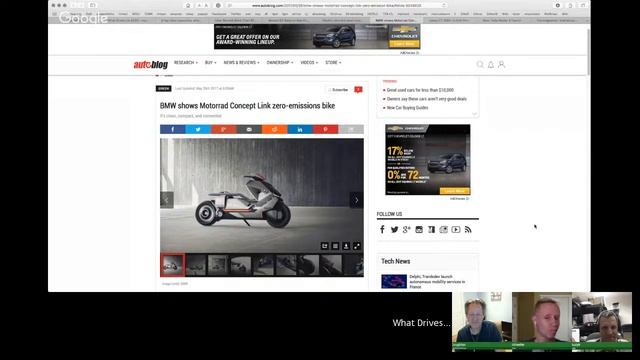Select the fourth gallery thumbnail
The height and width of the screenshot is (360, 640).
pos(240,265)
